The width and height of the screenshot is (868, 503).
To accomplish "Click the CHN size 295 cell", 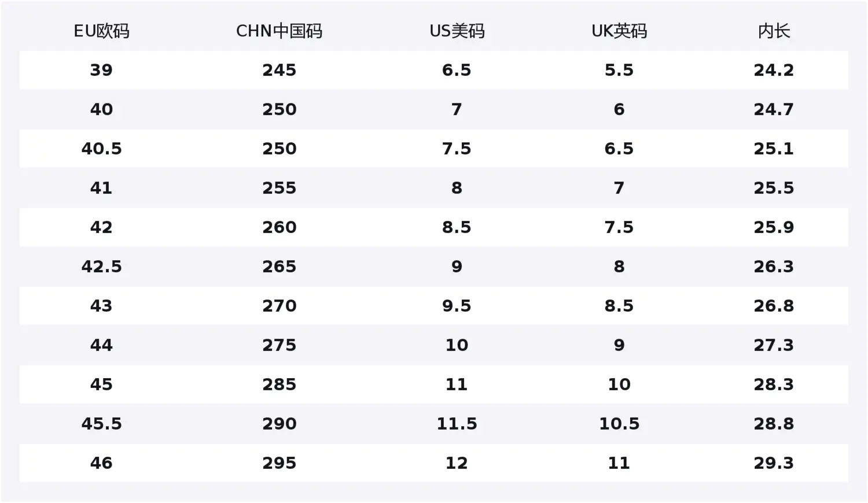I will coord(279,463).
